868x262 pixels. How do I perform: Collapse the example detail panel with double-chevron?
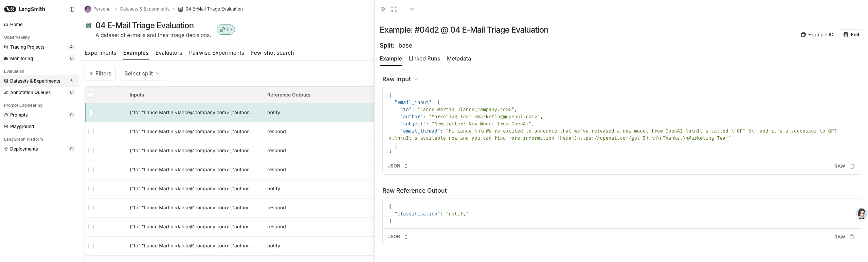tap(383, 9)
